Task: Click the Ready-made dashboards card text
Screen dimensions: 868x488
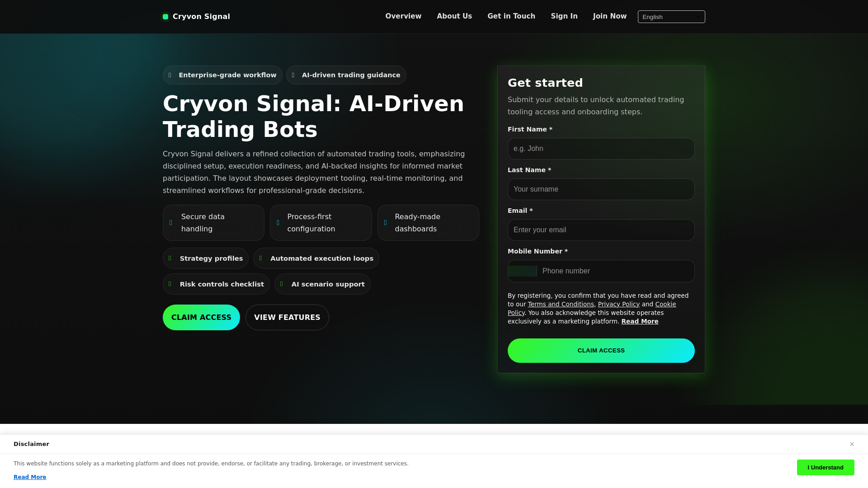Action: (x=417, y=223)
